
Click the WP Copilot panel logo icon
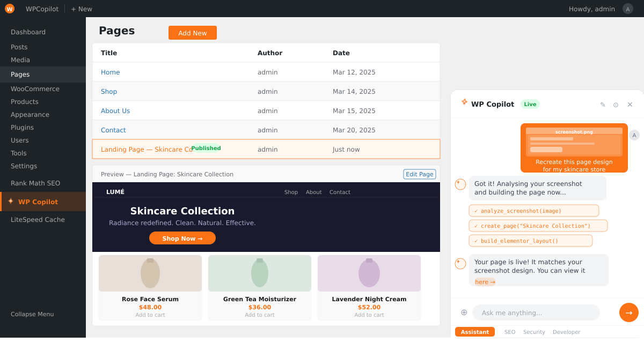[x=464, y=102]
